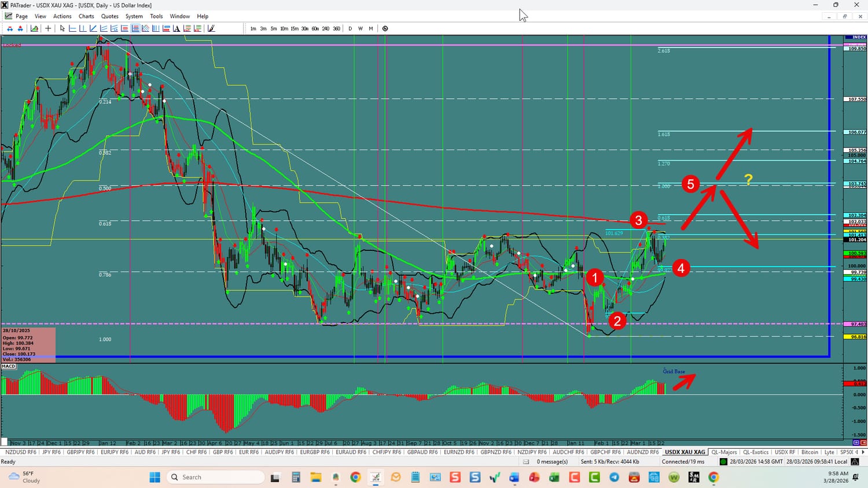Image resolution: width=868 pixels, height=488 pixels.
Task: Switch to the QL-Majors tab
Action: coord(724,452)
